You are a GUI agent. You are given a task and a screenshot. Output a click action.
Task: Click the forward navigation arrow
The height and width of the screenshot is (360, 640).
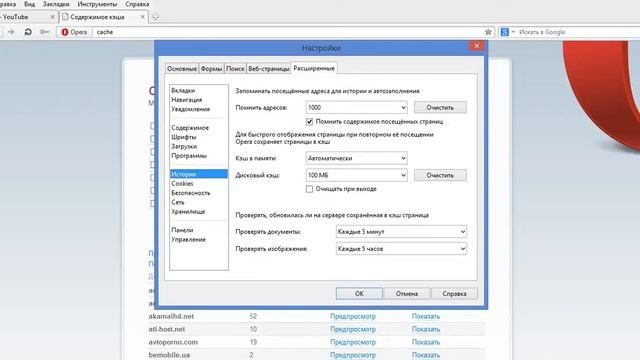click(11, 32)
